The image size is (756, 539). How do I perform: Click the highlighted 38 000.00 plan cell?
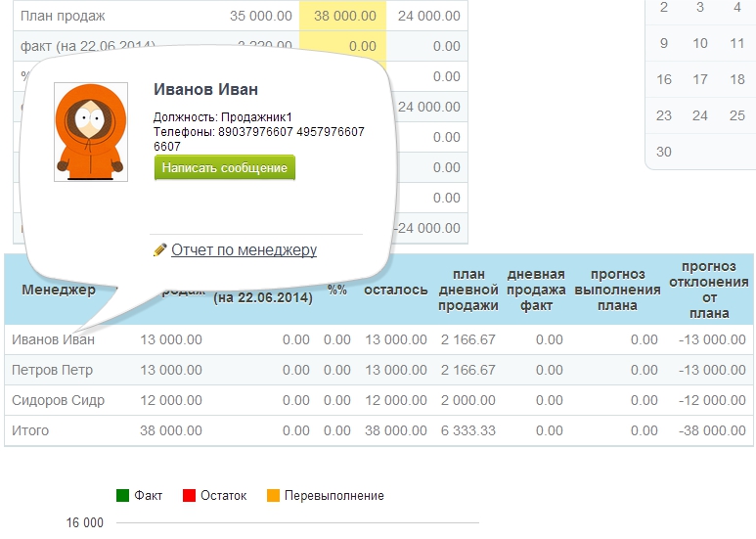[344, 16]
